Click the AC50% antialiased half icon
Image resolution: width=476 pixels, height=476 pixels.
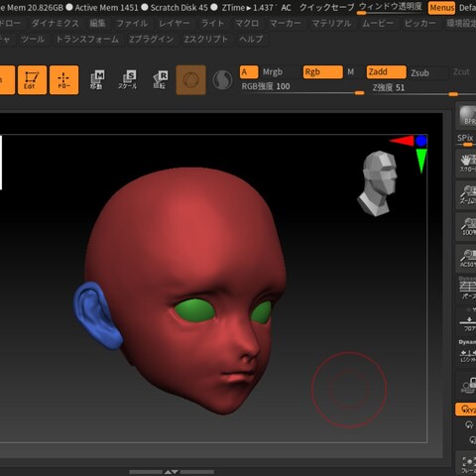(x=467, y=259)
